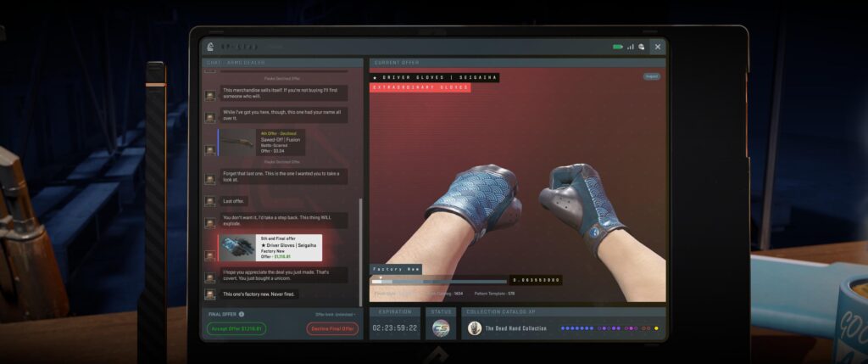Click the holographic CS status icon
868x364 pixels.
pyautogui.click(x=441, y=328)
